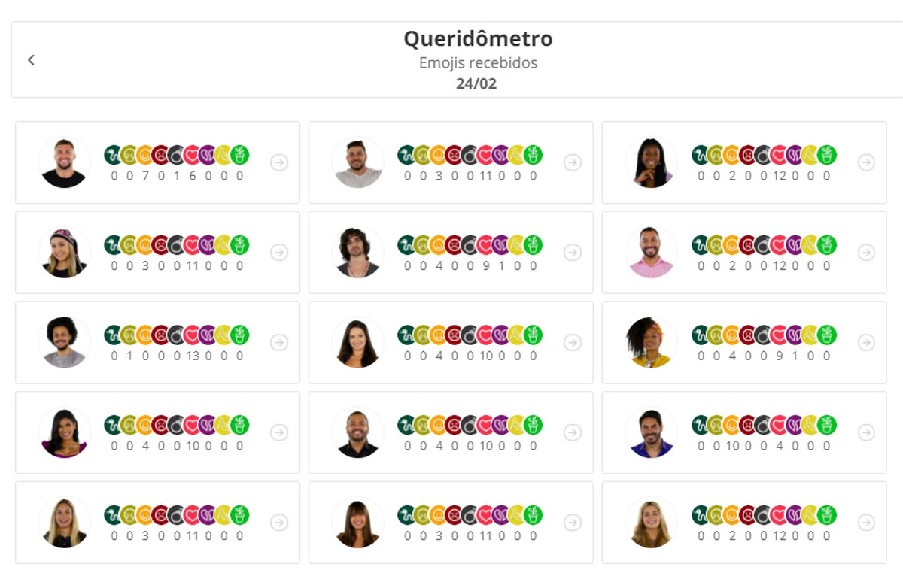Select the snake emoji on the first contestant's row

click(x=114, y=156)
